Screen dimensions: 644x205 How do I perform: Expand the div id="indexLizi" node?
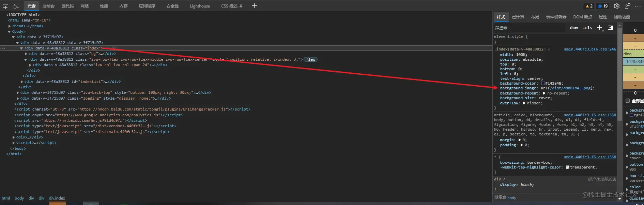tap(22, 82)
